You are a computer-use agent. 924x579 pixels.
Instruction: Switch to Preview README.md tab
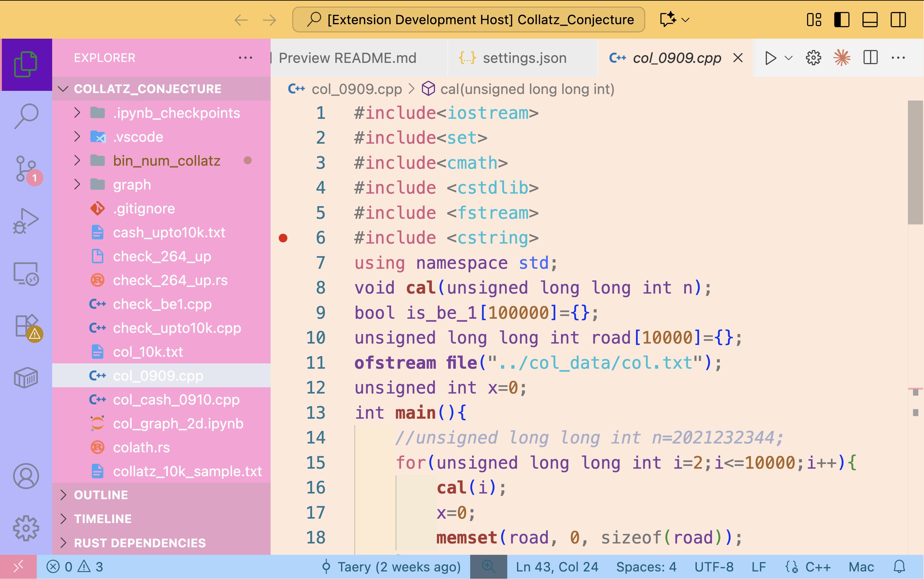[347, 58]
